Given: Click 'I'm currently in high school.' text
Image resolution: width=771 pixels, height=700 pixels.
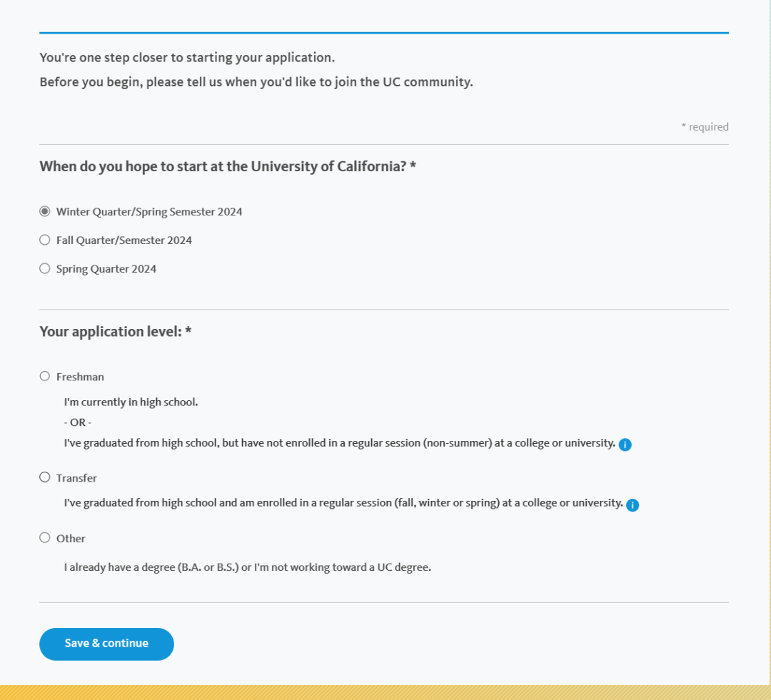Looking at the screenshot, I should coord(131,402).
